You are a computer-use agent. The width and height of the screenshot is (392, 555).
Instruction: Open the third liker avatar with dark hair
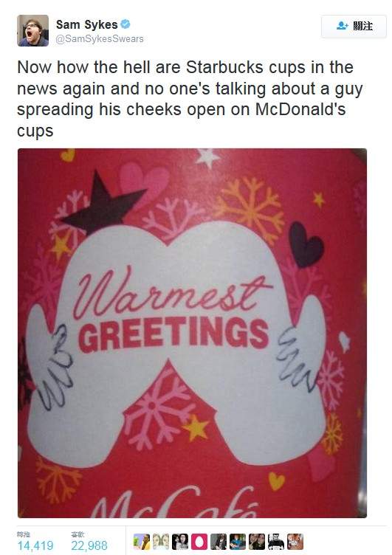(x=180, y=542)
